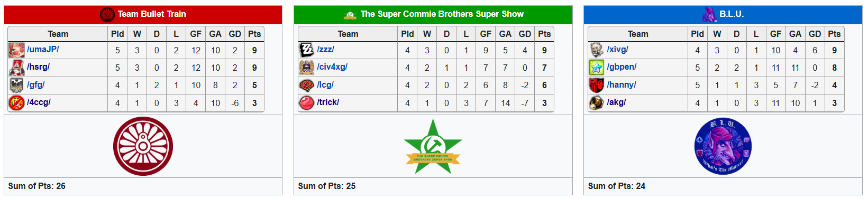This screenshot has height=199, width=868.
Task: Click the /gbpen/ star icon
Action: pos(597,68)
